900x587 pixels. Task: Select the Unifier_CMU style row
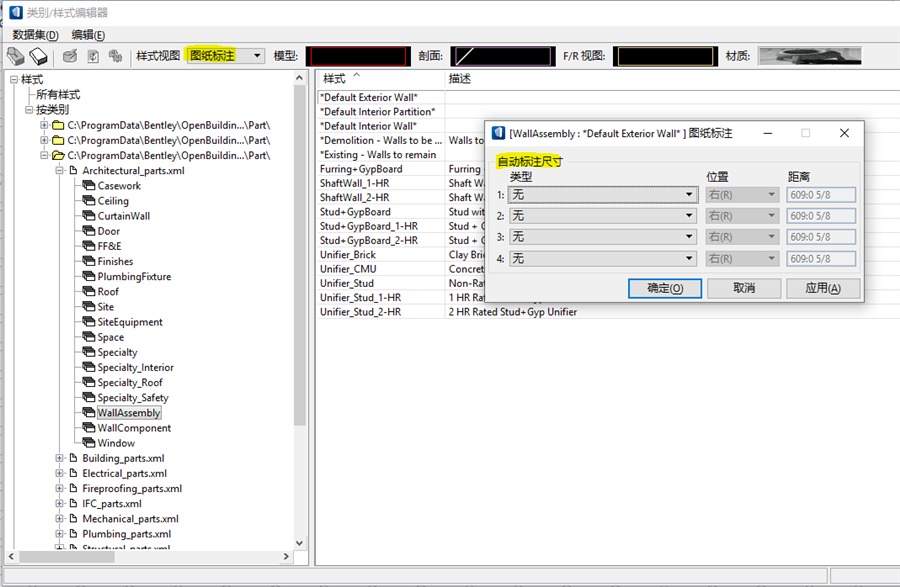click(x=348, y=269)
